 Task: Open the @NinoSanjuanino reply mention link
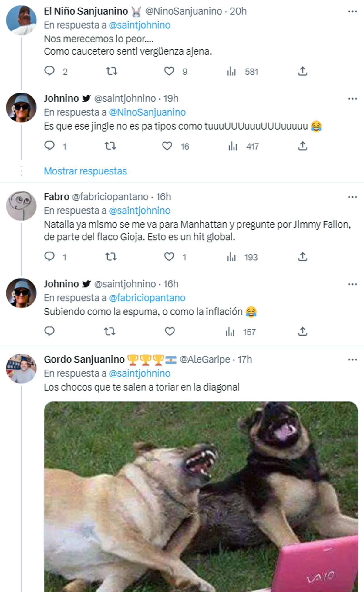click(147, 112)
